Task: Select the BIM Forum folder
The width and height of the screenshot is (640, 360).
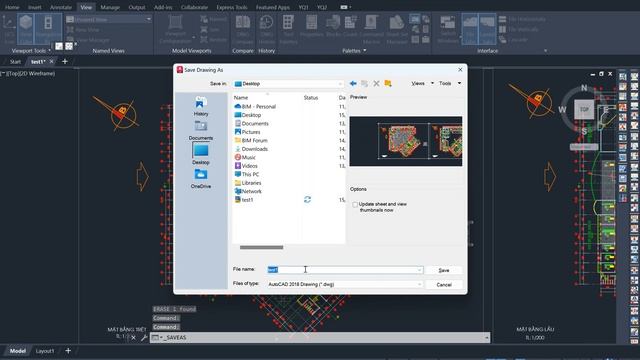Action: [x=251, y=140]
